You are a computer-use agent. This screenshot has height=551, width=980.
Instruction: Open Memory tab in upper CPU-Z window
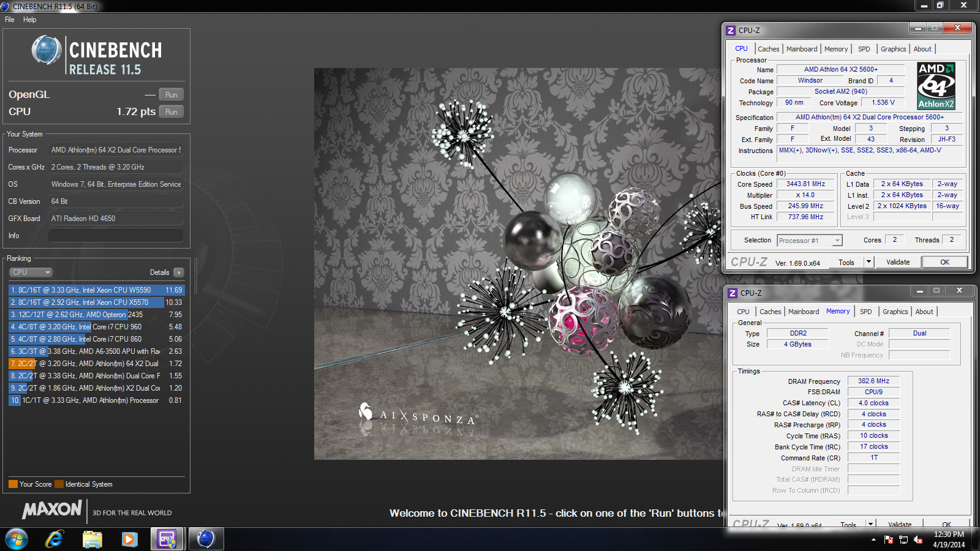pos(836,49)
